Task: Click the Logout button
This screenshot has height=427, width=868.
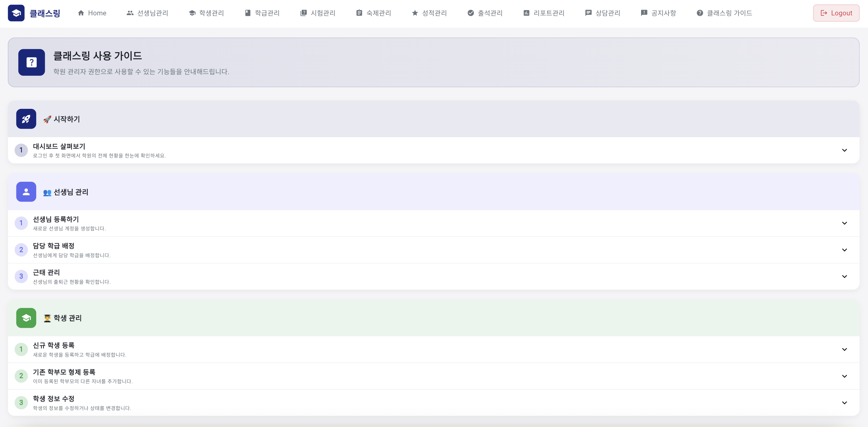Action: (x=836, y=13)
